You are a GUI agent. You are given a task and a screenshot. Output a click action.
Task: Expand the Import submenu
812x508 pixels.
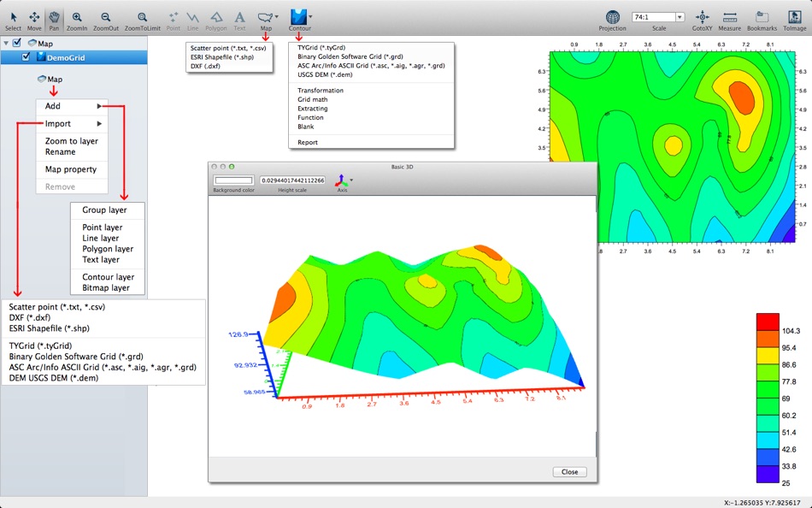tap(72, 123)
